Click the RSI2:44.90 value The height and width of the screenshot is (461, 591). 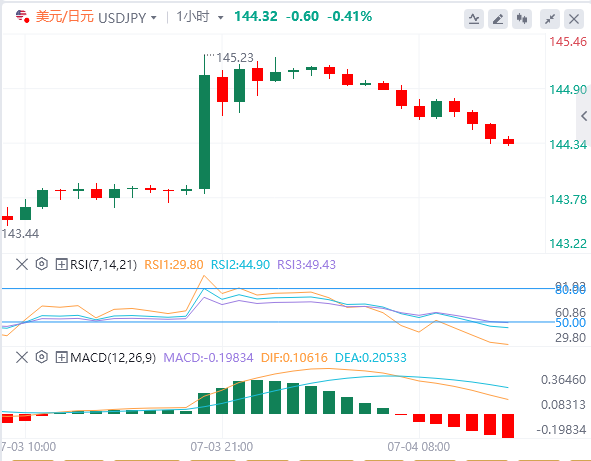point(240,265)
